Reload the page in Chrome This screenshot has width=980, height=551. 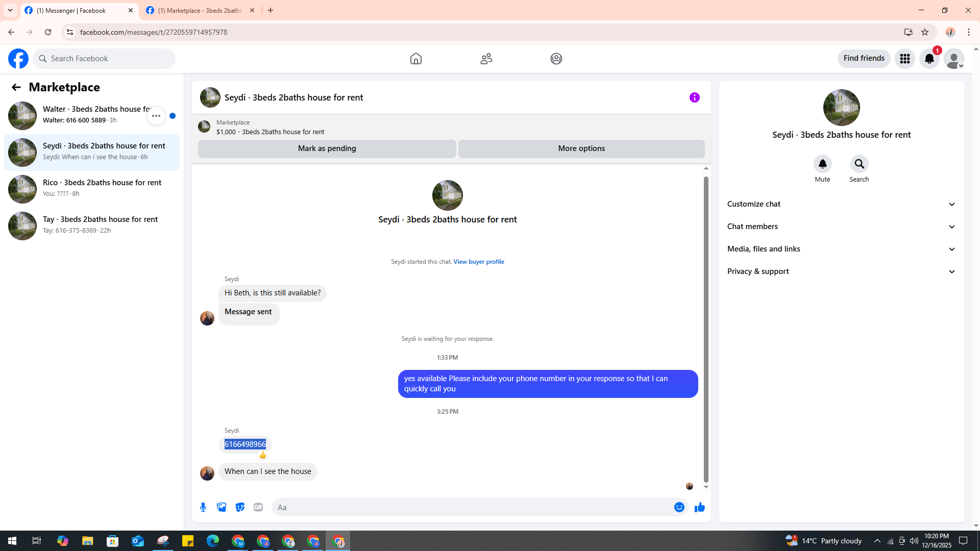click(48, 32)
